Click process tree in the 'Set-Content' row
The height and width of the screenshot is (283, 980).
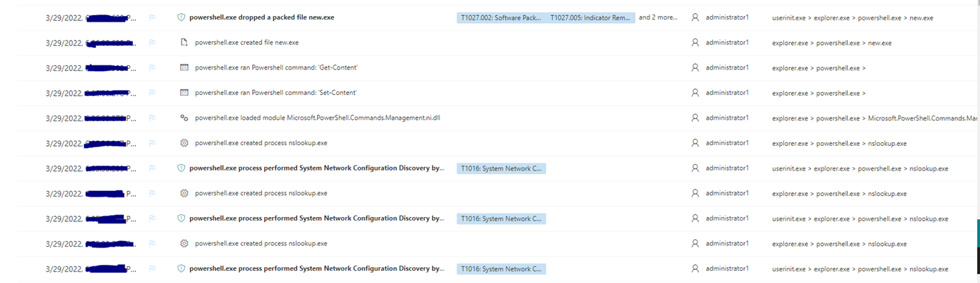[x=819, y=93]
